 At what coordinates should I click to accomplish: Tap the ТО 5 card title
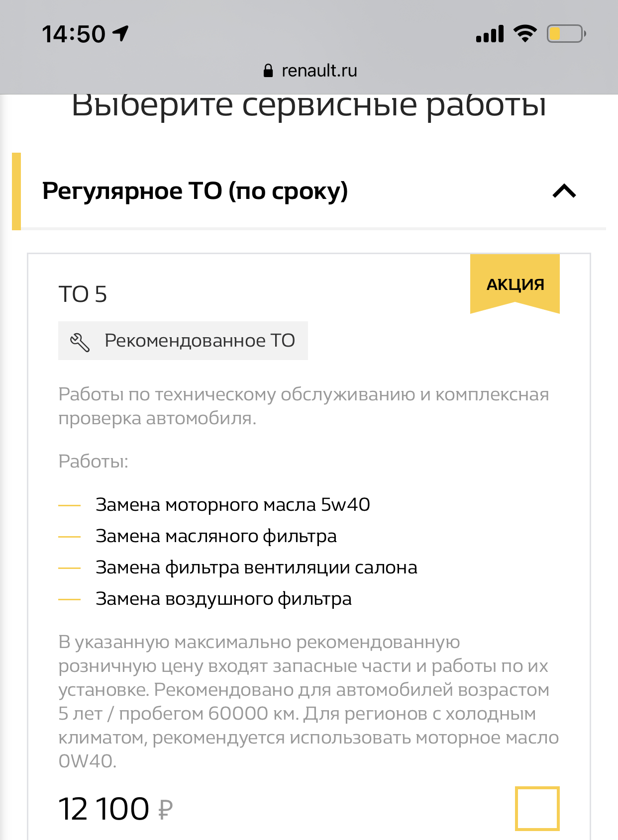[83, 294]
